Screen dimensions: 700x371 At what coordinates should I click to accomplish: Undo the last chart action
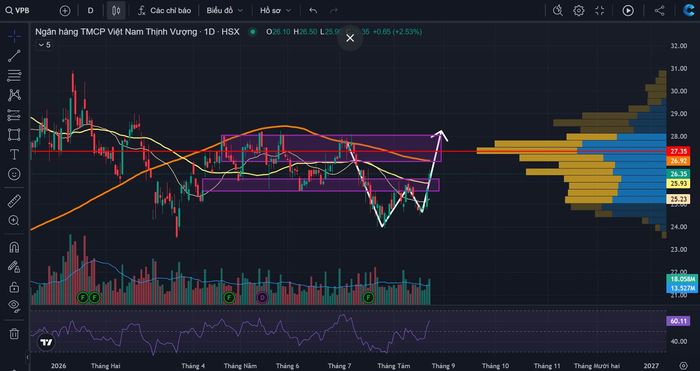[x=313, y=10]
